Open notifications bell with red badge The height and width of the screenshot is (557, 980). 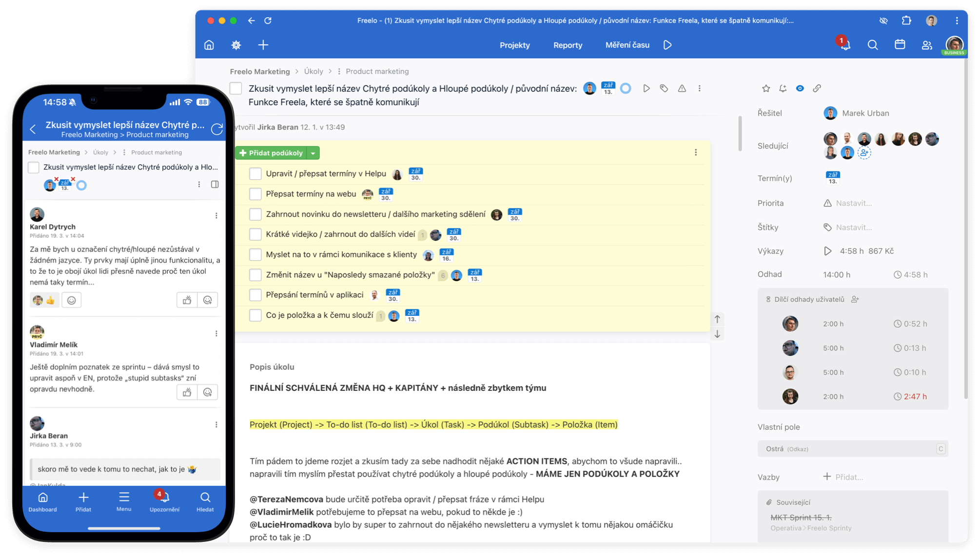pyautogui.click(x=845, y=44)
